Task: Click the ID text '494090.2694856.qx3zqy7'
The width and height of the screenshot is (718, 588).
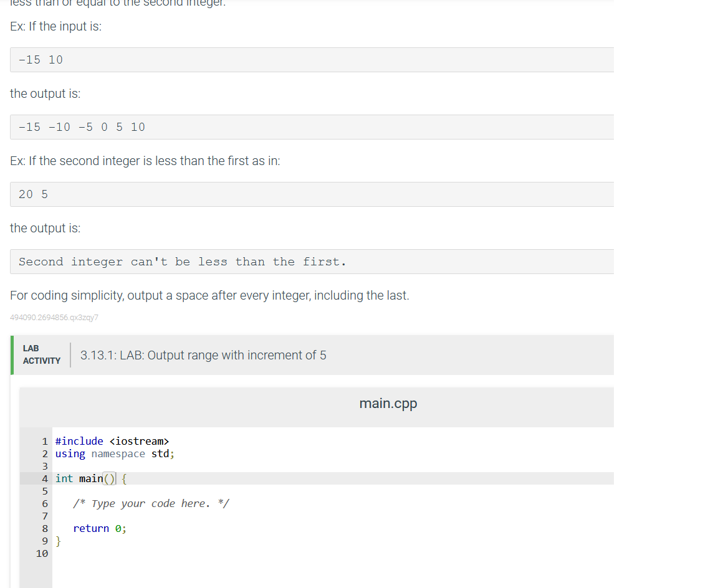Action: (x=54, y=317)
